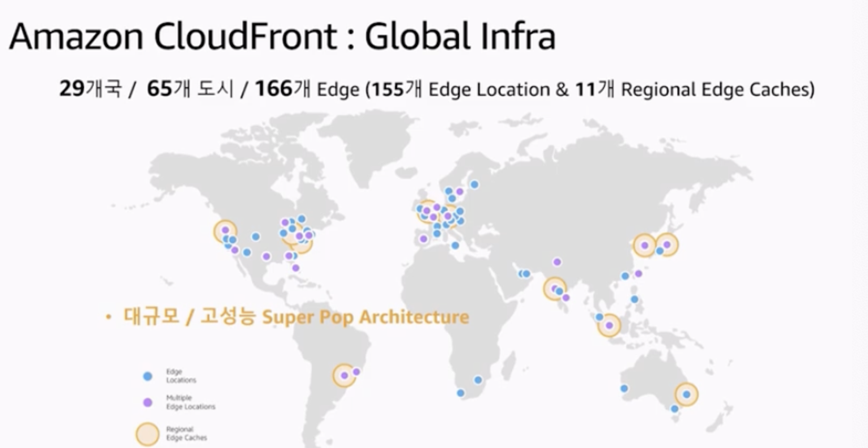Click the blue marker in the central western US

coord(256,237)
